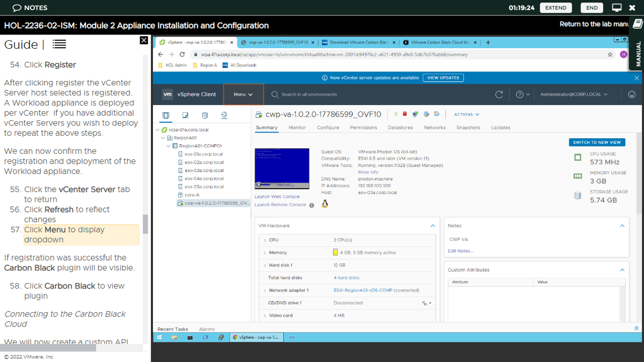Screen dimensions: 644x362
Task: Click the green Power On VM icon
Action: [x=396, y=114]
